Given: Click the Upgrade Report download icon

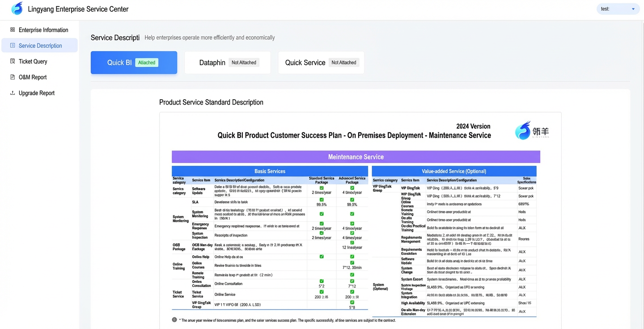Looking at the screenshot, I should pos(13,93).
